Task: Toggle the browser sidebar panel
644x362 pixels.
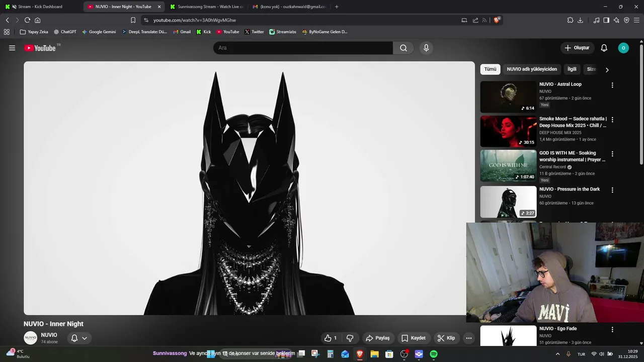Action: click(606, 20)
